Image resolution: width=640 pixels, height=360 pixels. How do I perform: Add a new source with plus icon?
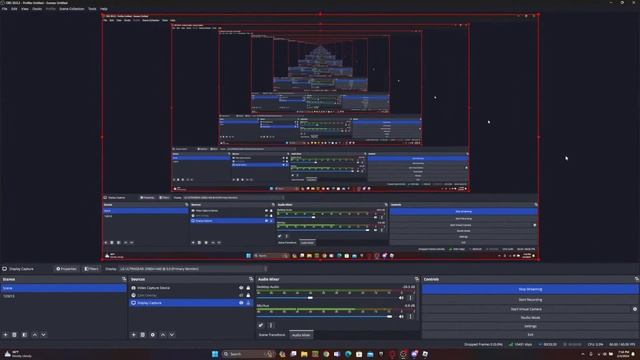tap(133, 335)
